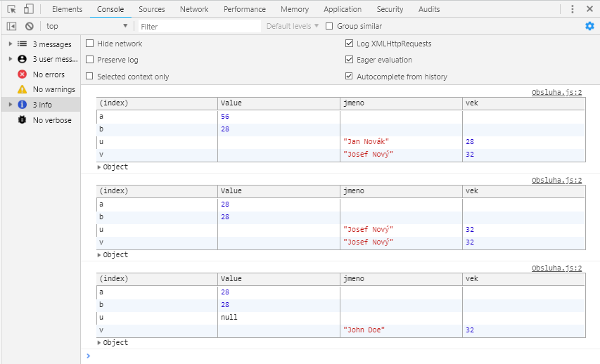Uncheck Eager evaluation option

click(350, 60)
